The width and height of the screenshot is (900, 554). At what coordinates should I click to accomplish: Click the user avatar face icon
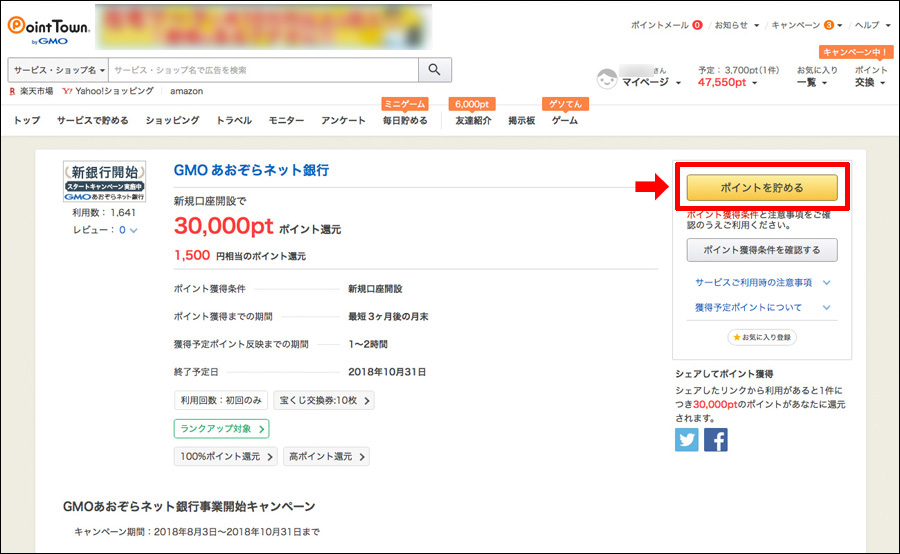607,79
